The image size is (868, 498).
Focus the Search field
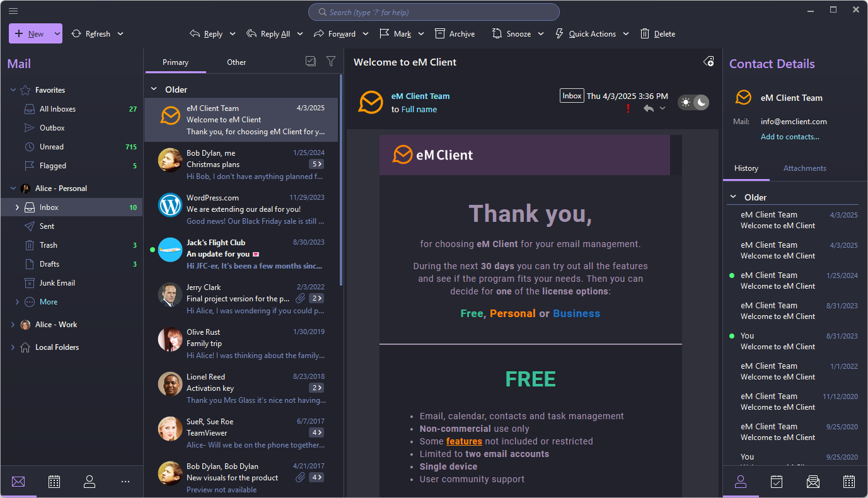[434, 12]
